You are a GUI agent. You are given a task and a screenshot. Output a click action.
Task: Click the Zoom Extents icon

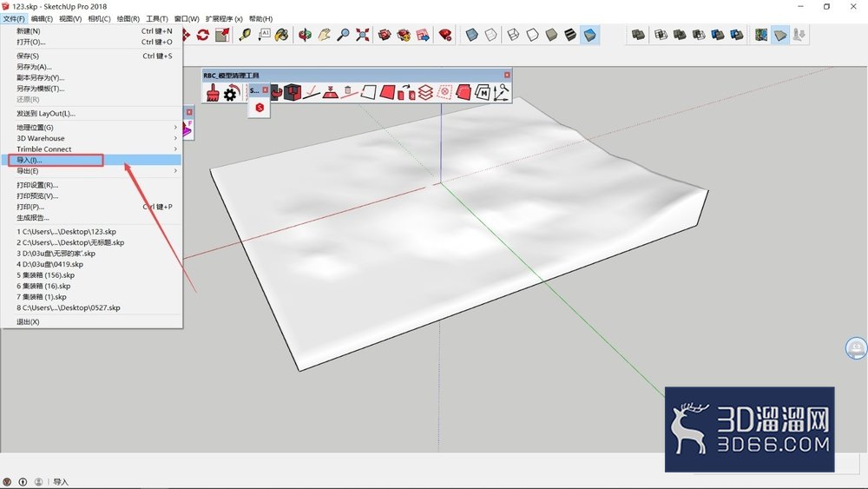(x=363, y=35)
